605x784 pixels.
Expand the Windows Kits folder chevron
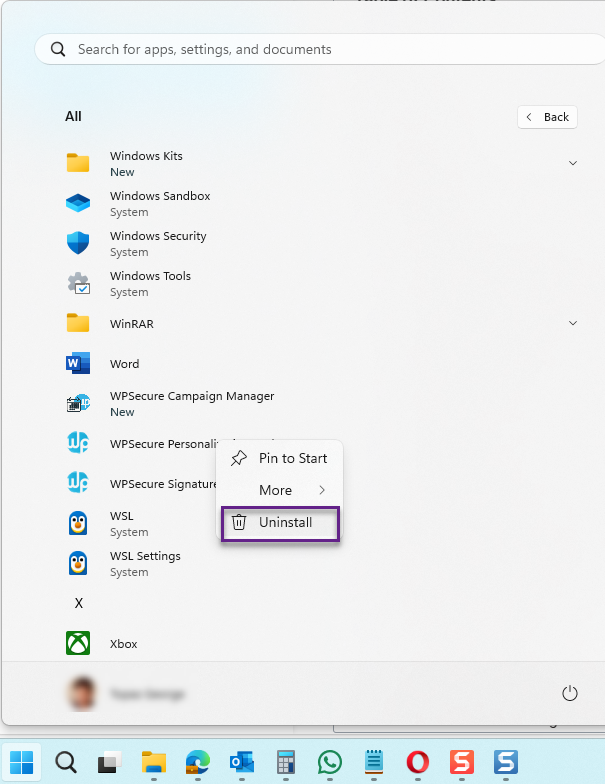coord(573,163)
